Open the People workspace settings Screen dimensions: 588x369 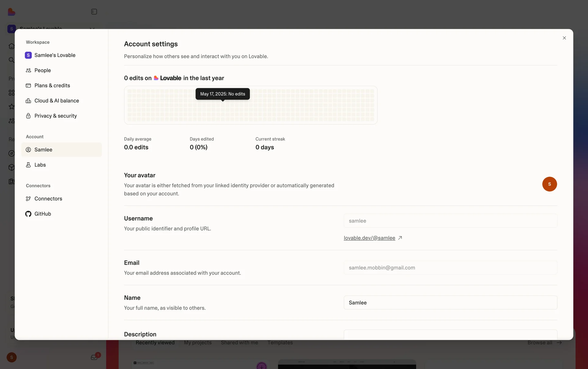tap(43, 70)
